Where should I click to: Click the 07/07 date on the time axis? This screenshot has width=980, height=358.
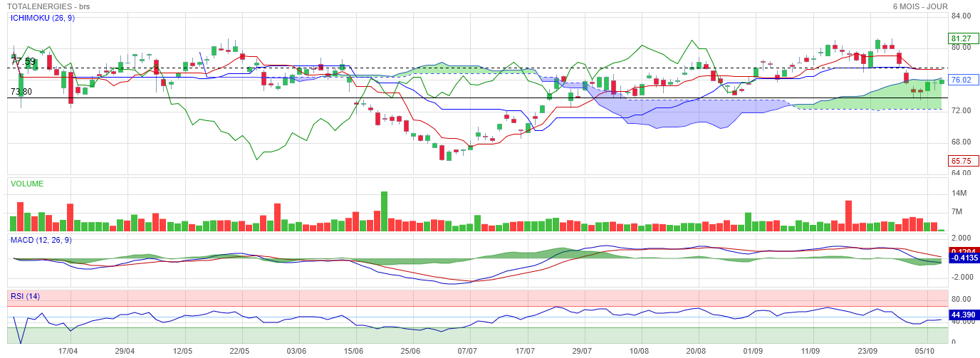click(467, 351)
